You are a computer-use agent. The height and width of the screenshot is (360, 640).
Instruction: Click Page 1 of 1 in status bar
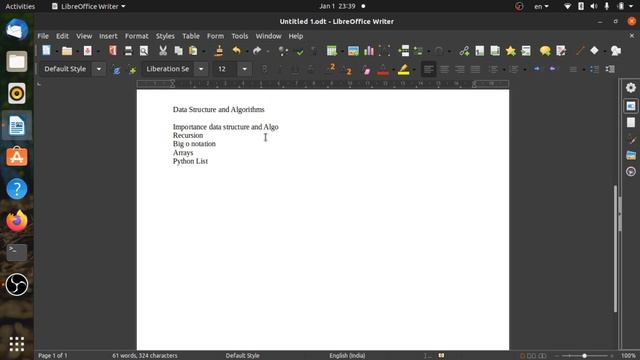coord(53,356)
